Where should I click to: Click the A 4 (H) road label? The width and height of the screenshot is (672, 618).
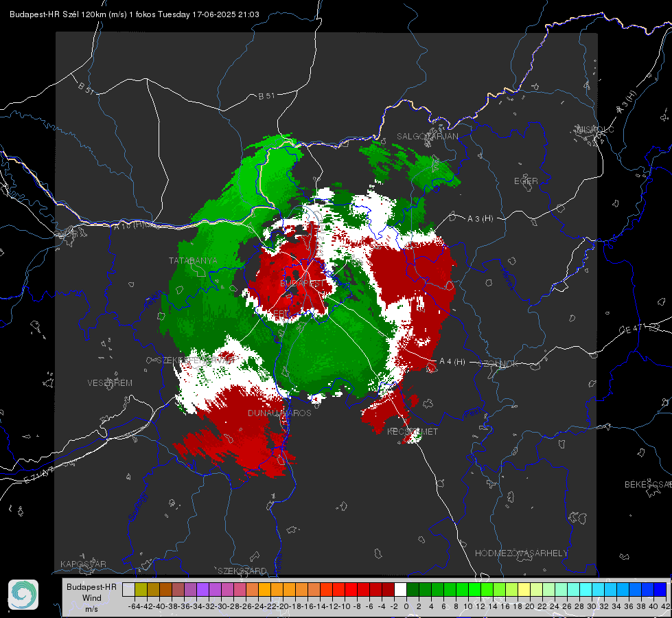click(x=452, y=362)
